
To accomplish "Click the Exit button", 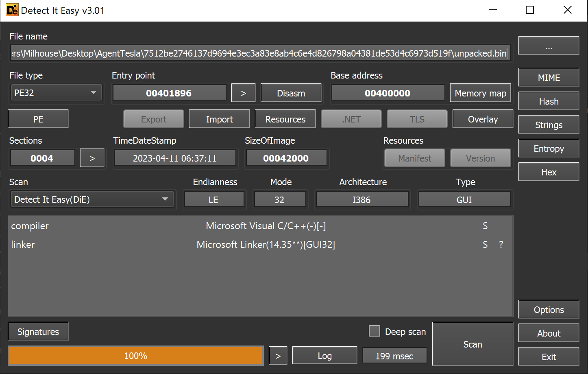I will tap(549, 357).
